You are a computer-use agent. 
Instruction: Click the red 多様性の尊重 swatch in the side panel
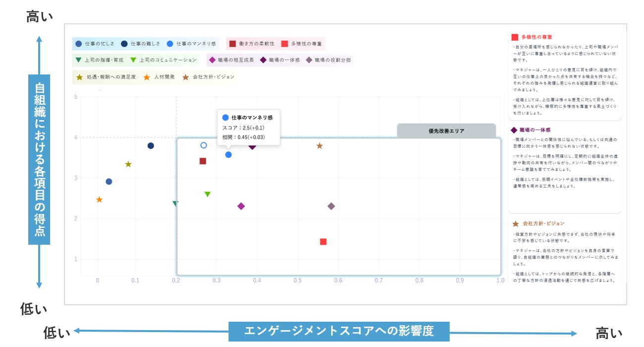515,37
